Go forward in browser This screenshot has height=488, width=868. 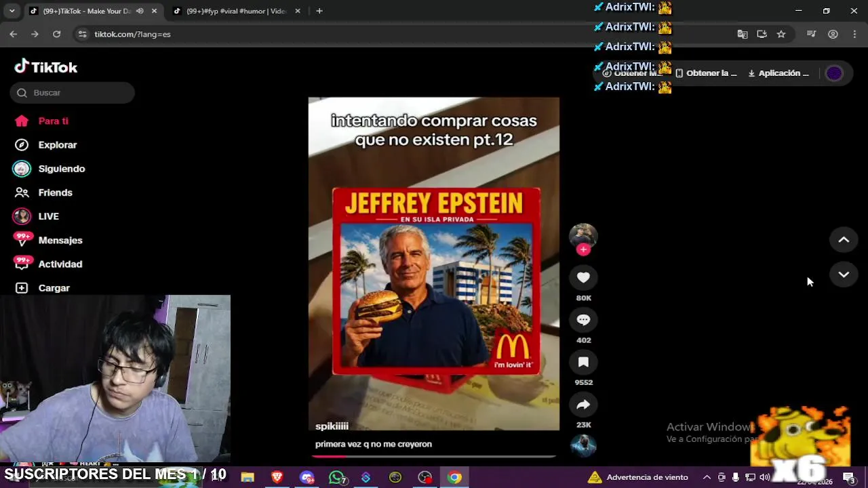[x=35, y=34]
